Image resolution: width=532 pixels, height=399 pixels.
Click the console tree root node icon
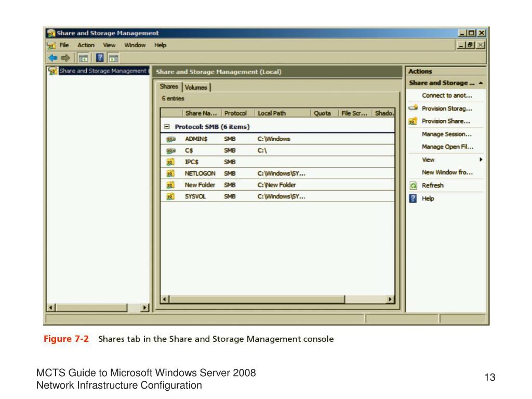[x=52, y=71]
